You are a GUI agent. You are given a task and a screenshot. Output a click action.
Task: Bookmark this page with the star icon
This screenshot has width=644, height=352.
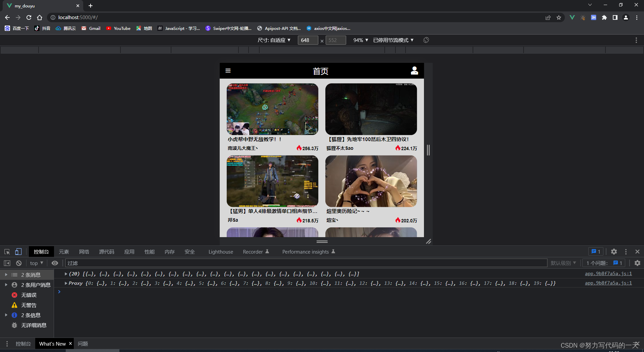coord(559,17)
